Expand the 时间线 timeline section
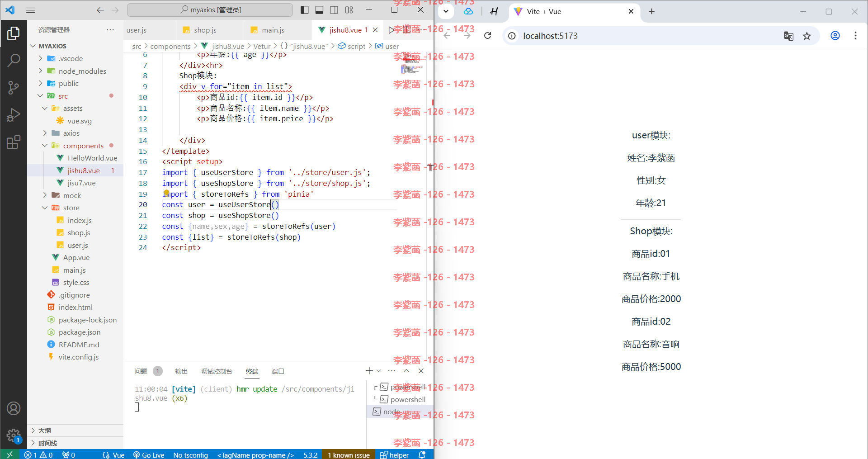 [75, 443]
